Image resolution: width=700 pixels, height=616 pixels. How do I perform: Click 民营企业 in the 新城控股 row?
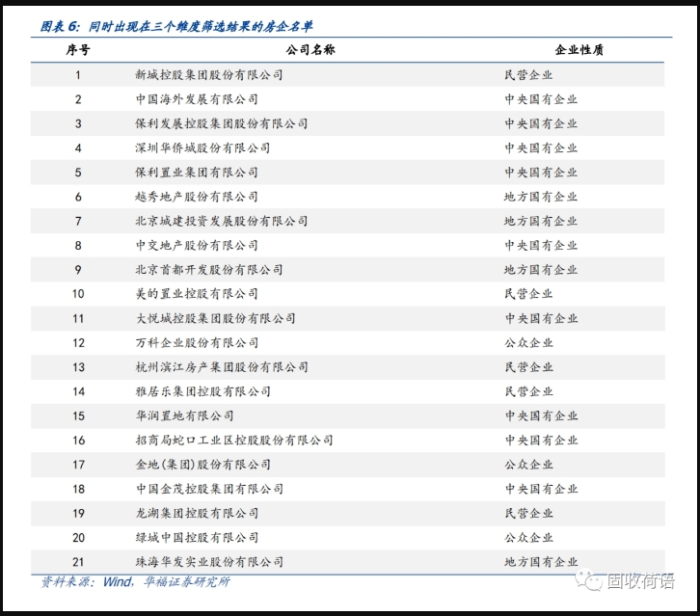[x=528, y=75]
